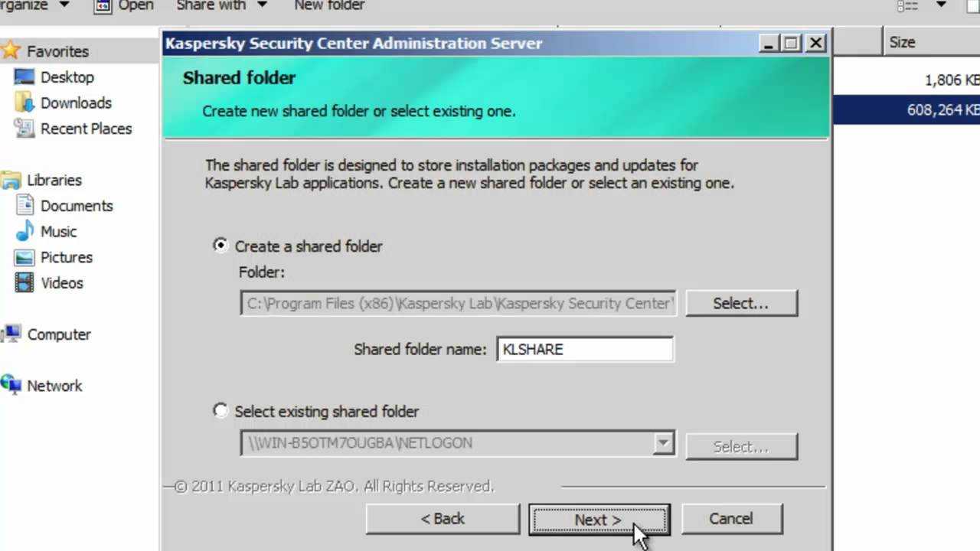Click the Next > button

pos(599,520)
